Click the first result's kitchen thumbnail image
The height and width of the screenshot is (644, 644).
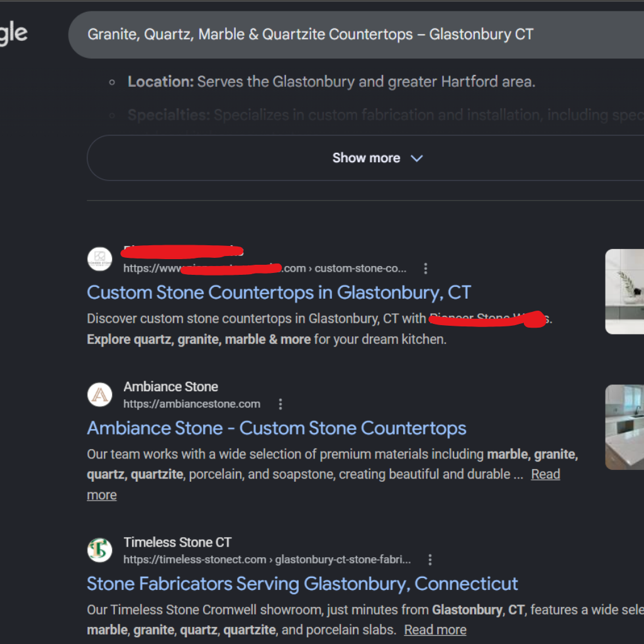click(x=625, y=291)
